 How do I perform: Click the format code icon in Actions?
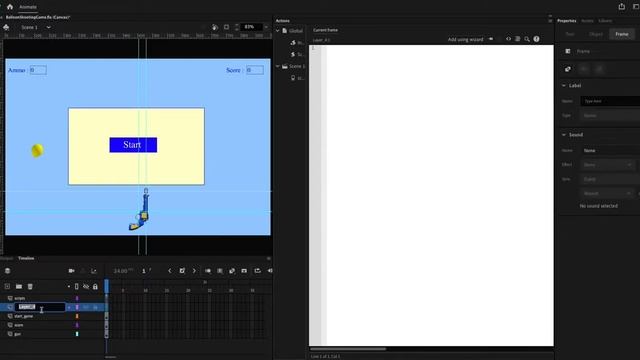pos(518,39)
